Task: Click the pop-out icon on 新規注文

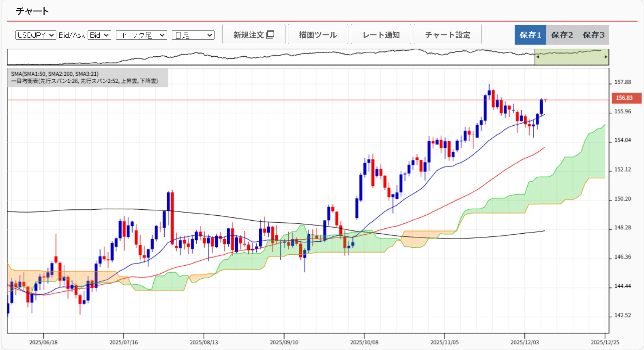Action: [x=270, y=34]
